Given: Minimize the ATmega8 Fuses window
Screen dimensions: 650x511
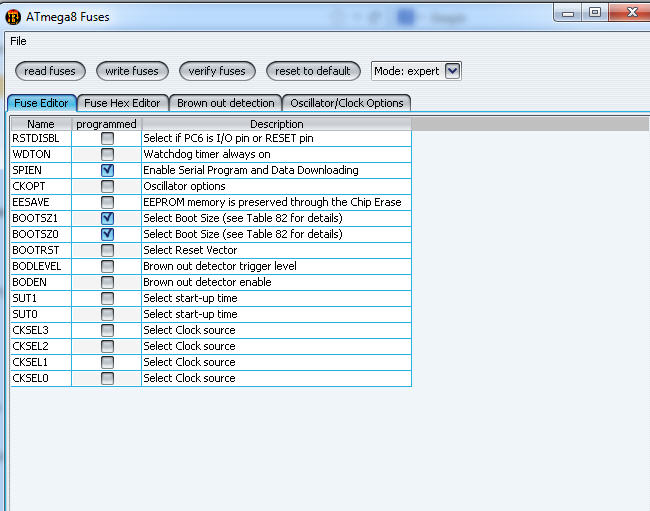Looking at the screenshot, I should pyautogui.click(x=568, y=13).
